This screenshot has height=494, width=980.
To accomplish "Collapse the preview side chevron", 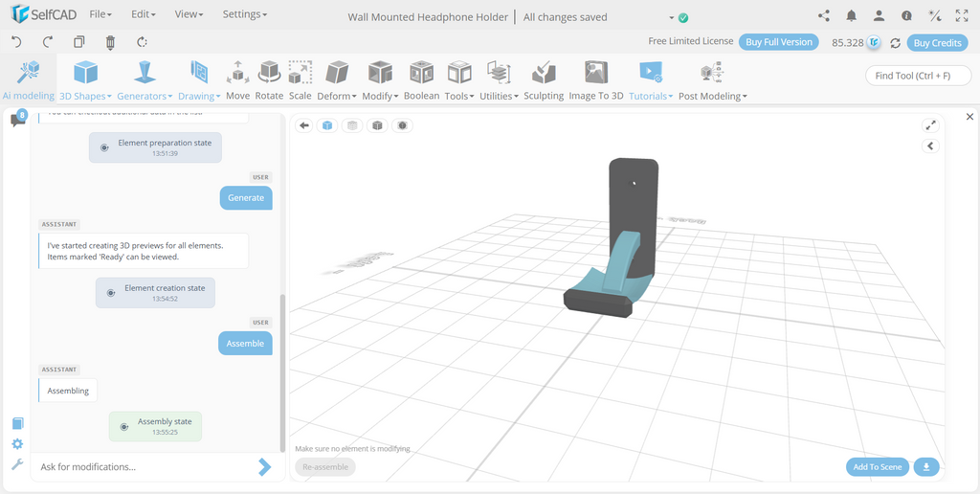I will click(930, 146).
